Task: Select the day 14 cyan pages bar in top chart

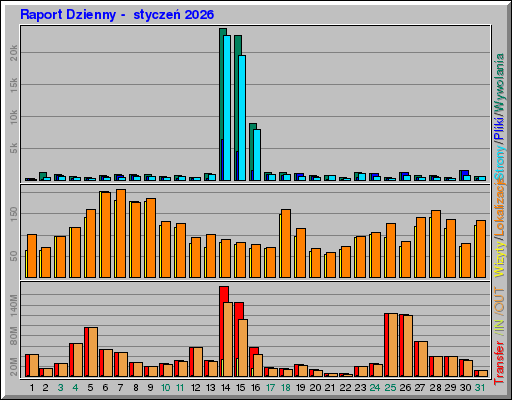Action: coord(227,108)
